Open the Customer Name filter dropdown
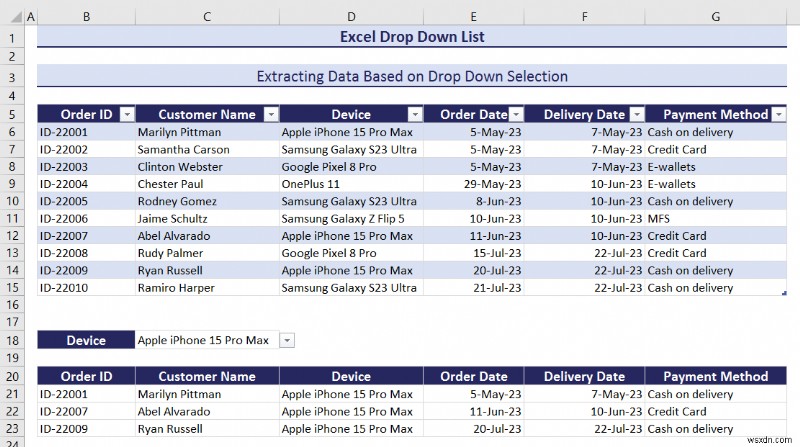 point(271,114)
